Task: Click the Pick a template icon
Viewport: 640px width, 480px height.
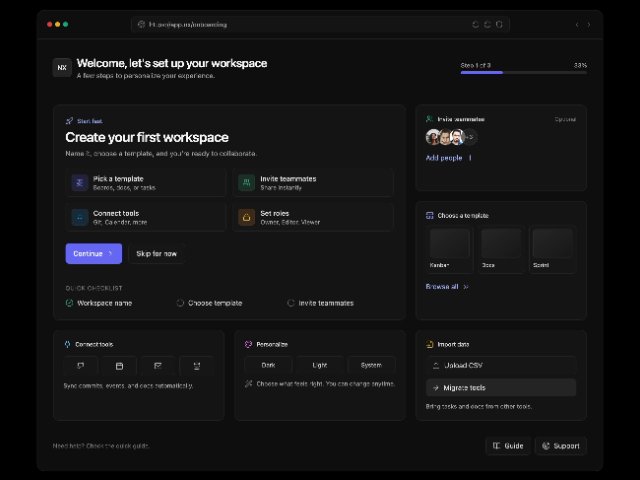Action: point(79,183)
